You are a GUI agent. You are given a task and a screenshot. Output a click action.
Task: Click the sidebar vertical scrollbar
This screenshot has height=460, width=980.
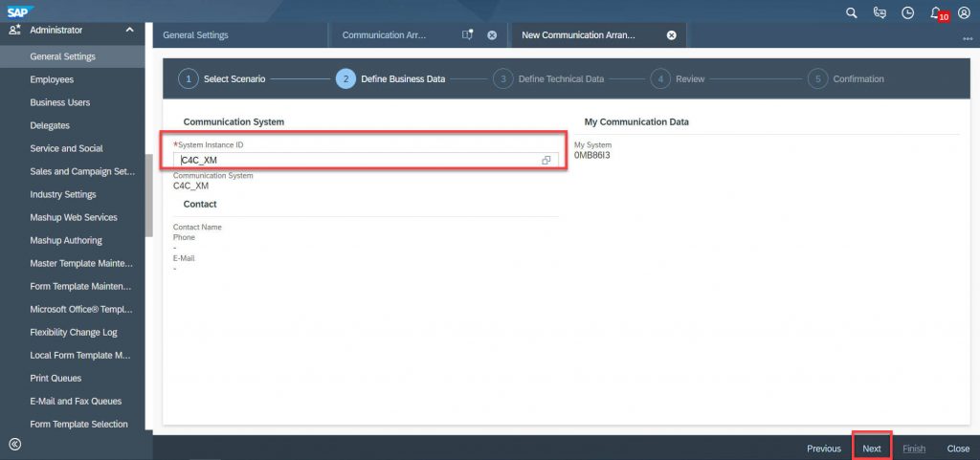click(x=148, y=195)
